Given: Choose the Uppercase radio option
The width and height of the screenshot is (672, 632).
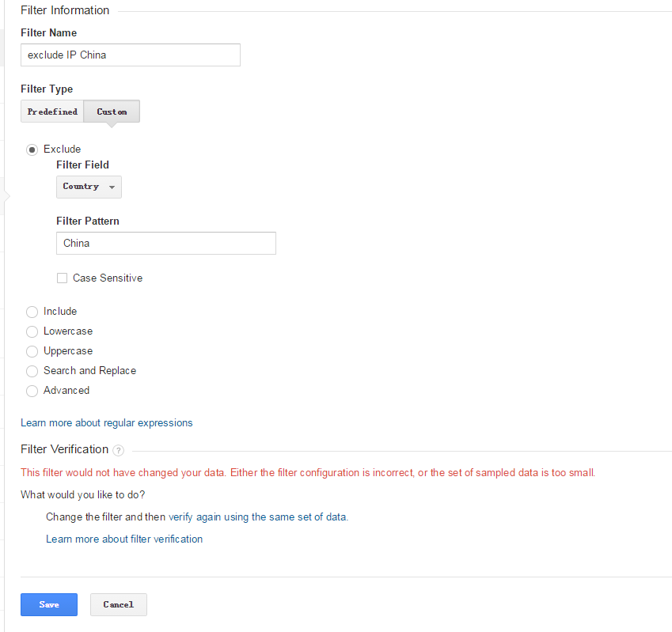Looking at the screenshot, I should point(32,351).
